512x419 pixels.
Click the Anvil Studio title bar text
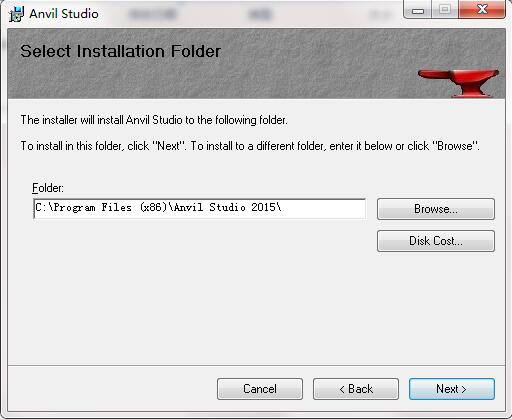[64, 14]
